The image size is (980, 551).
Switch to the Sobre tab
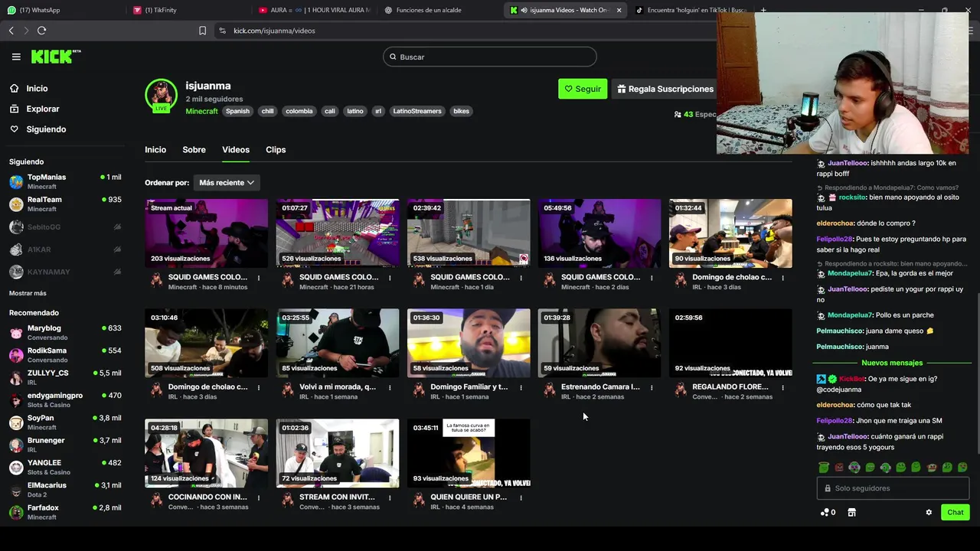click(194, 150)
